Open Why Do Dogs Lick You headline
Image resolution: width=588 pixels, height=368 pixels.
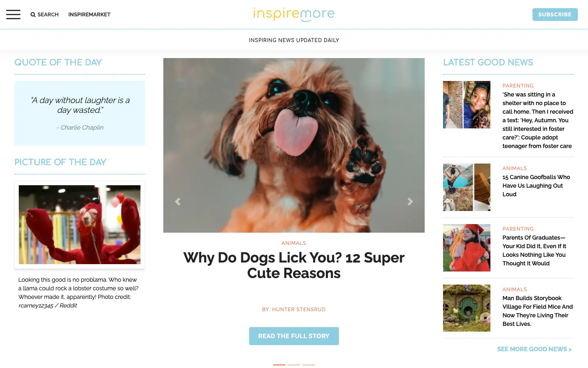pyautogui.click(x=294, y=265)
